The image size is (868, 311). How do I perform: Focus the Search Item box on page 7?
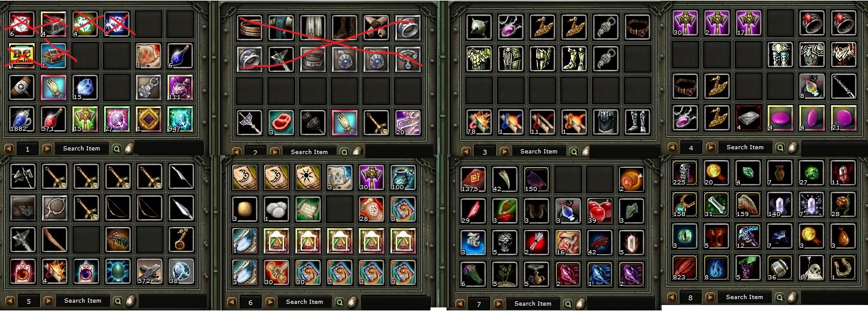coord(533,303)
